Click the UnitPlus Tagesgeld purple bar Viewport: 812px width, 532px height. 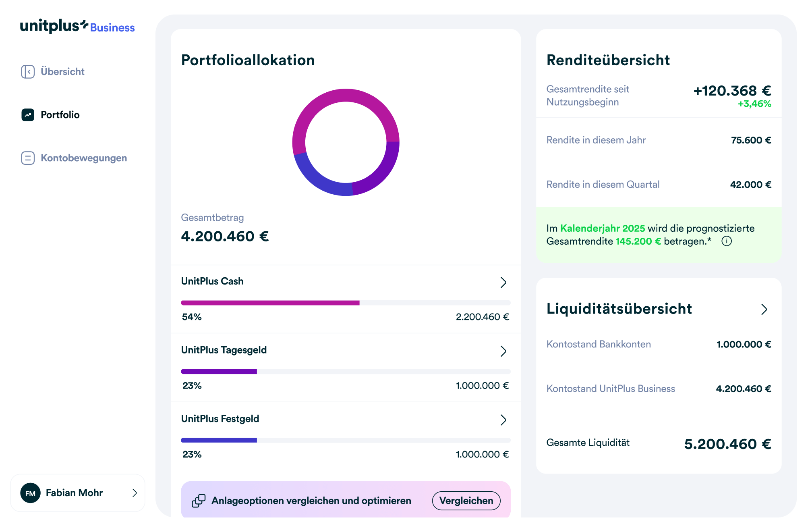tap(219, 372)
